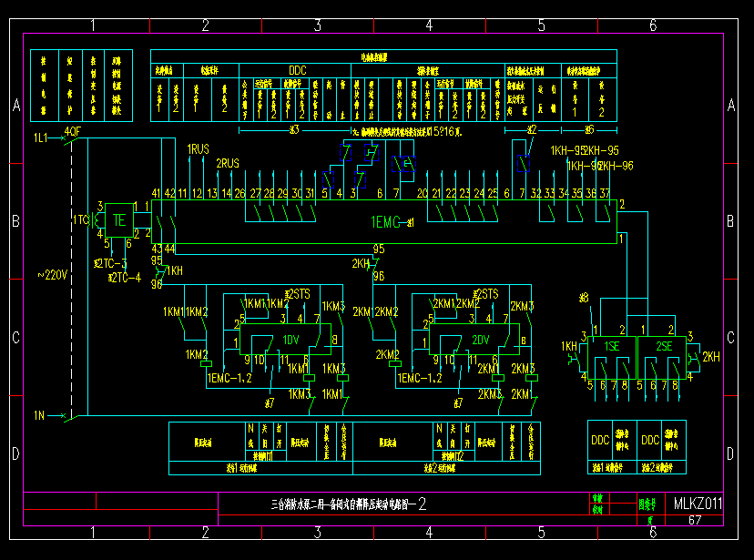The width and height of the screenshot is (754, 560).
Task: Select the 1SE block label
Action: [612, 347]
